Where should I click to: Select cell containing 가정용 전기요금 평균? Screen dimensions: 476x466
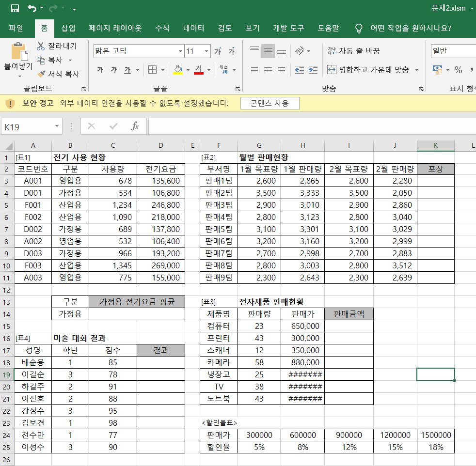[x=137, y=302]
